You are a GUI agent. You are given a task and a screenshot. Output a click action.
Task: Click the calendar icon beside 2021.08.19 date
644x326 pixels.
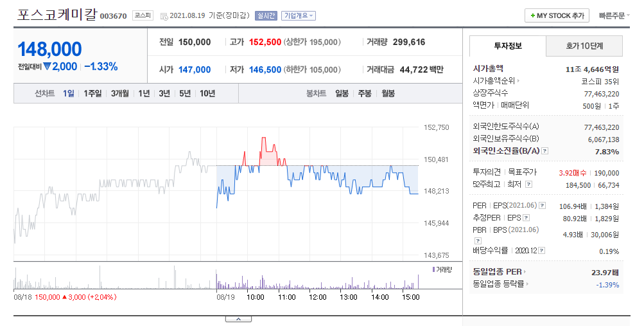point(164,16)
